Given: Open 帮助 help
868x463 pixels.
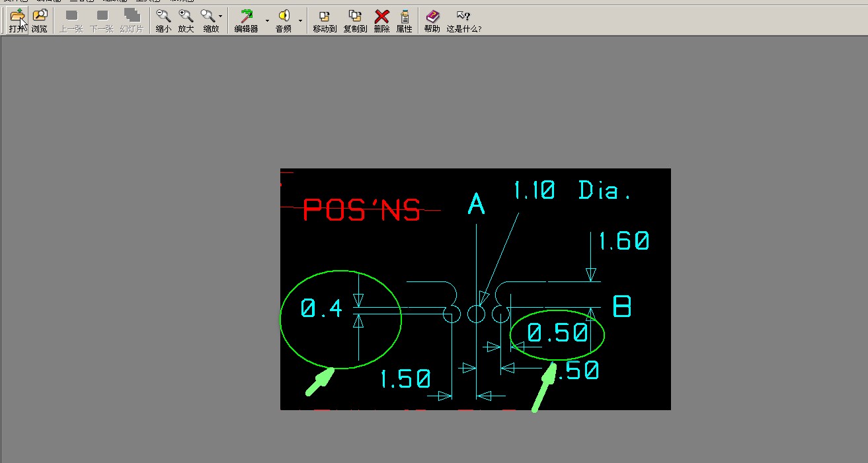Looking at the screenshot, I should [x=432, y=20].
